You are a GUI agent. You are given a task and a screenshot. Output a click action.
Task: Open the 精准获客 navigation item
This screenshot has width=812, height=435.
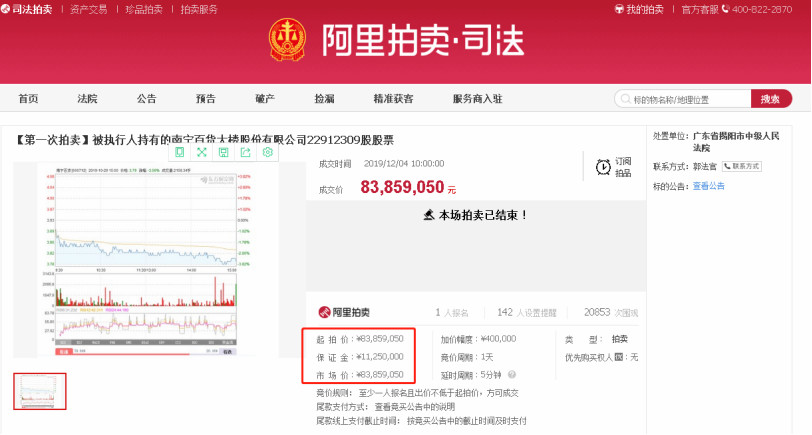[393, 99]
